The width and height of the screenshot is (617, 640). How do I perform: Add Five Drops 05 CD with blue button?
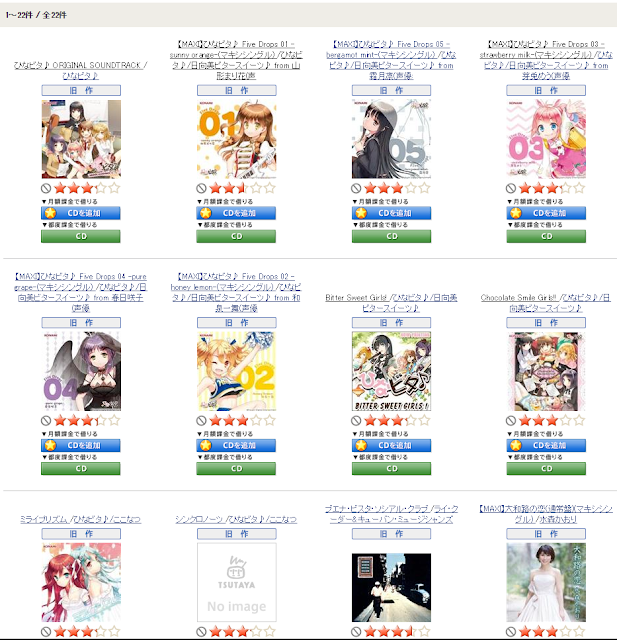pos(391,213)
